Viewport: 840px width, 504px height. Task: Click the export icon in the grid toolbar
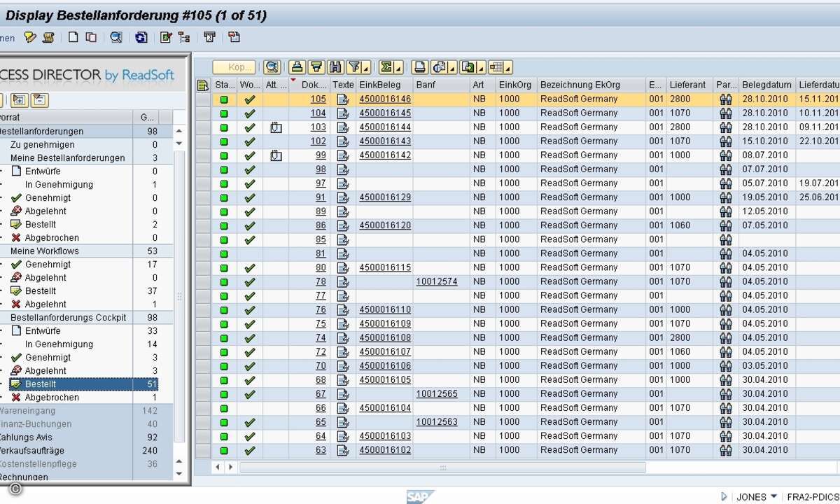(468, 67)
